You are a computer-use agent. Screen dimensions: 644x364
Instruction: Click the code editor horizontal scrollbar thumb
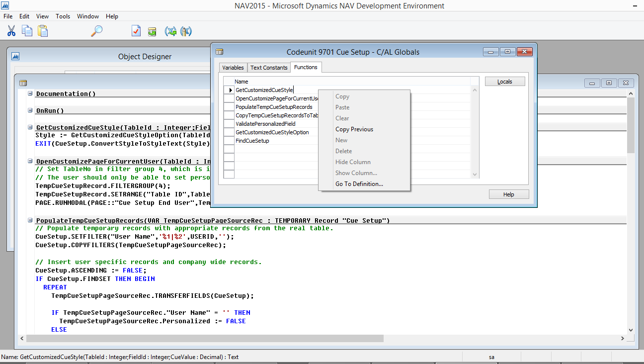205,338
